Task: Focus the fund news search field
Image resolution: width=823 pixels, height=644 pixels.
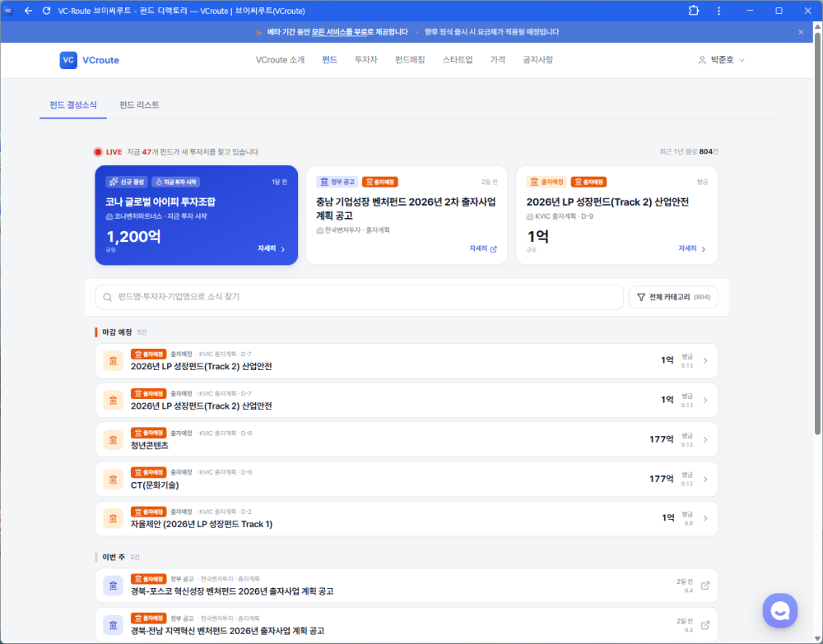Action: point(359,298)
